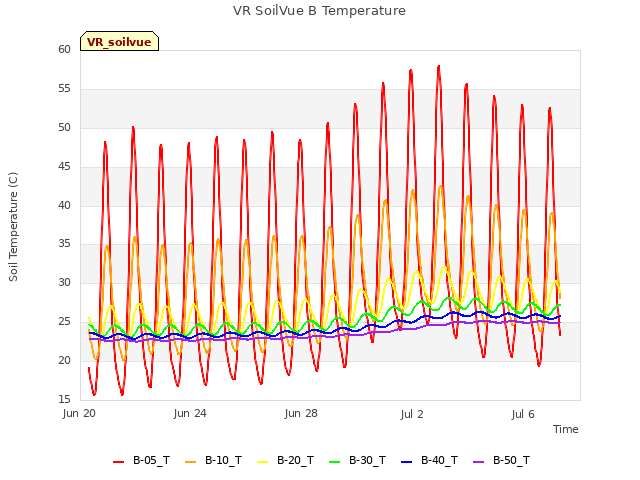Click the Jul 2 x-axis tick label
640x480 pixels.
coord(412,414)
